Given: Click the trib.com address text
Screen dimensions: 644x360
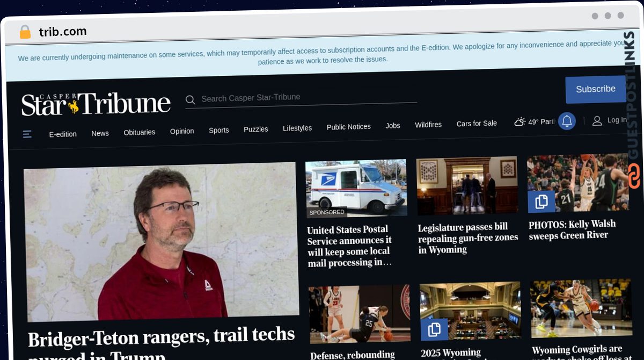Looking at the screenshot, I should (x=63, y=32).
